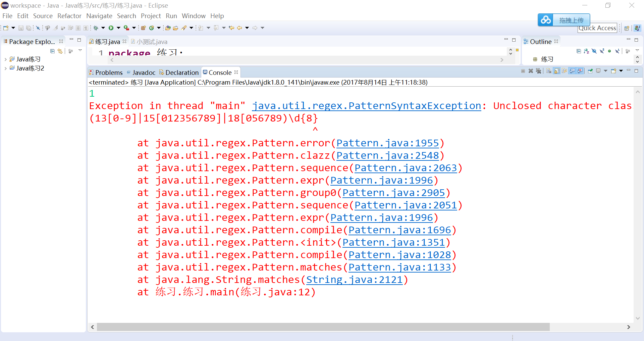Click the Save All toolbar icon
The height and width of the screenshot is (341, 644).
point(29,28)
